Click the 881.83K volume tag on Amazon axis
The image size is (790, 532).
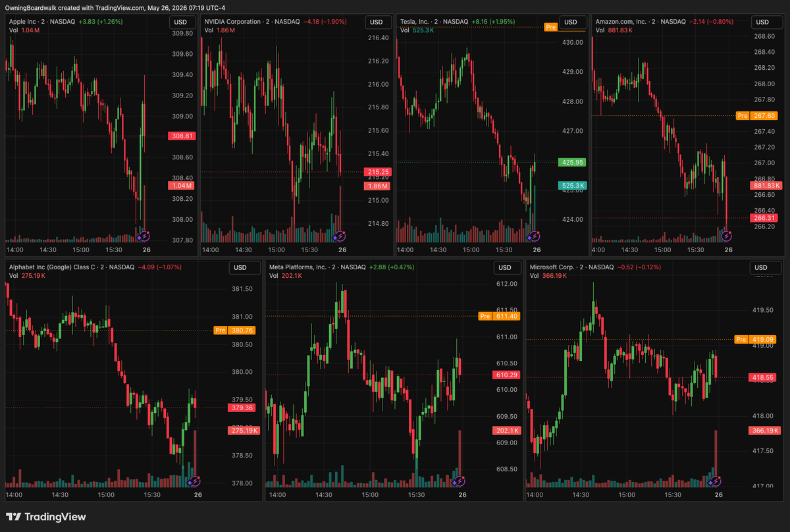point(765,186)
